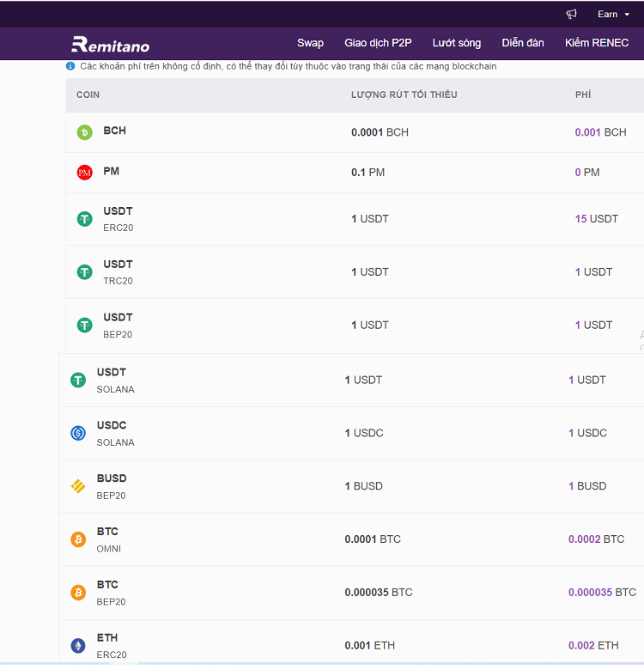Click the blue USDC Solana icon
The height and width of the screenshot is (670, 644).
click(78, 434)
